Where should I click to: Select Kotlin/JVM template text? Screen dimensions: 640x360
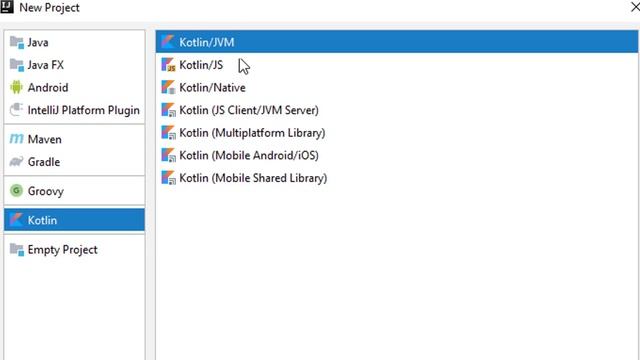tap(207, 42)
